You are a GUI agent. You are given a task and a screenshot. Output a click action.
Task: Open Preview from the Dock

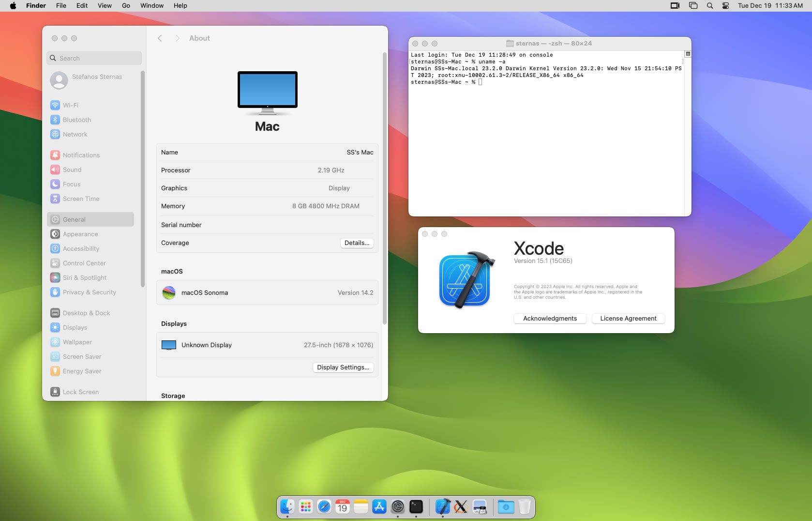480,506
